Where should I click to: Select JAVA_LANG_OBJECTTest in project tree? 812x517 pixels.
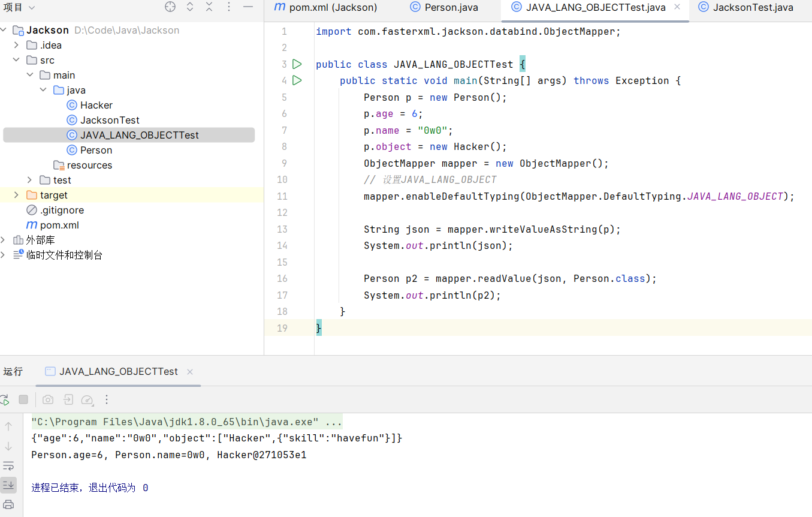tap(129, 135)
